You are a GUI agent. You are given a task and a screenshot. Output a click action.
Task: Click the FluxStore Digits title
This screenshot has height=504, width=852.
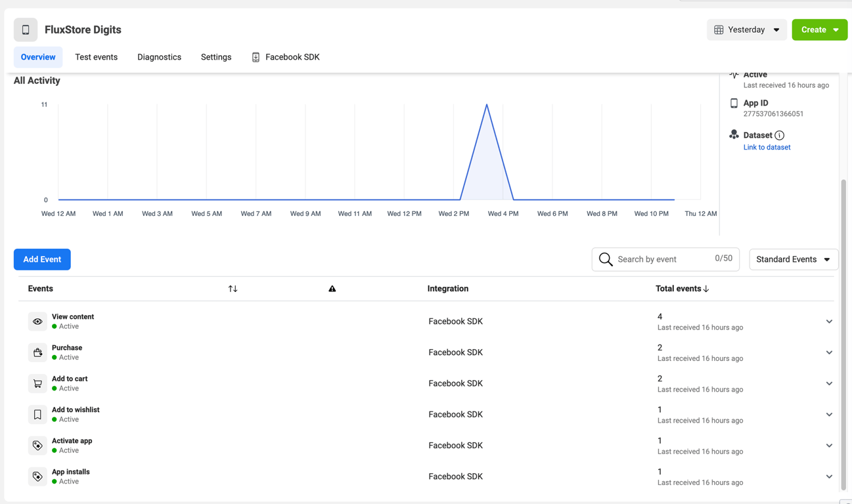[x=83, y=30]
